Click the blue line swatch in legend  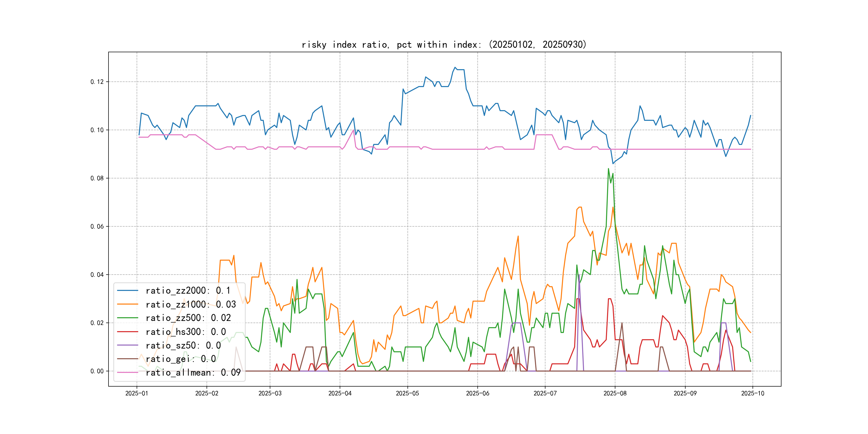(x=128, y=290)
